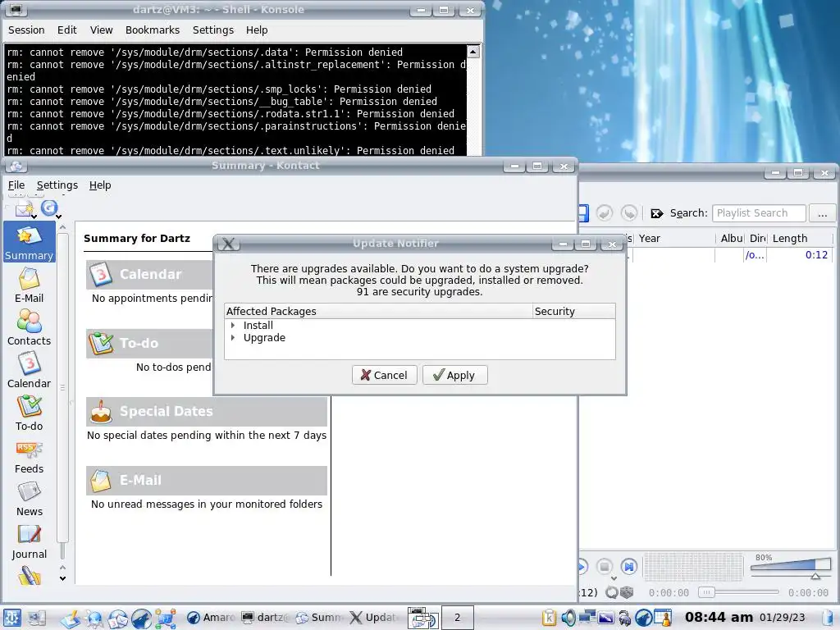
Task: Click the Konsole scrollbar up arrow
Action: [473, 52]
